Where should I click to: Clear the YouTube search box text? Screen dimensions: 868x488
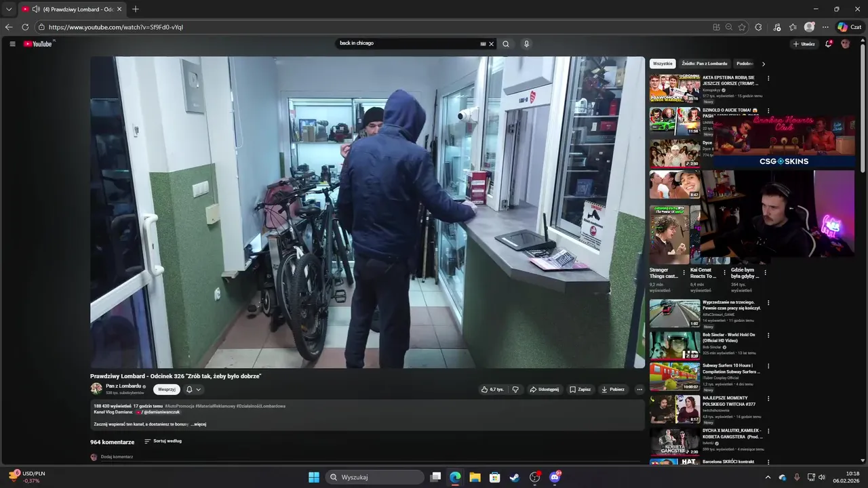pos(492,44)
